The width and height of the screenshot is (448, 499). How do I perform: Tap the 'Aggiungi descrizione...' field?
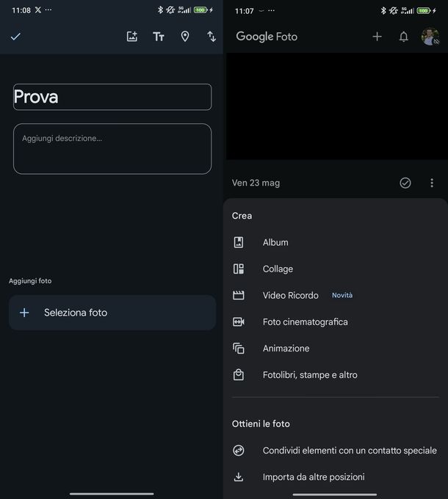(112, 149)
